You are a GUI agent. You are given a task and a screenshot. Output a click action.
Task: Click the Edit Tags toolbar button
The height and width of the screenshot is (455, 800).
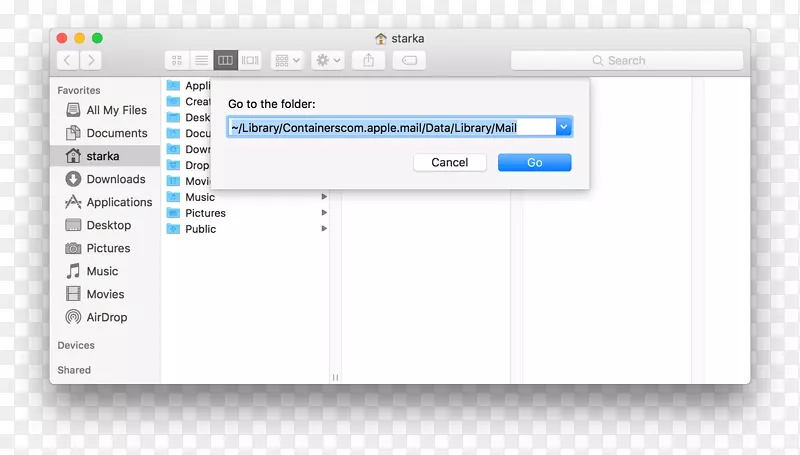point(409,60)
